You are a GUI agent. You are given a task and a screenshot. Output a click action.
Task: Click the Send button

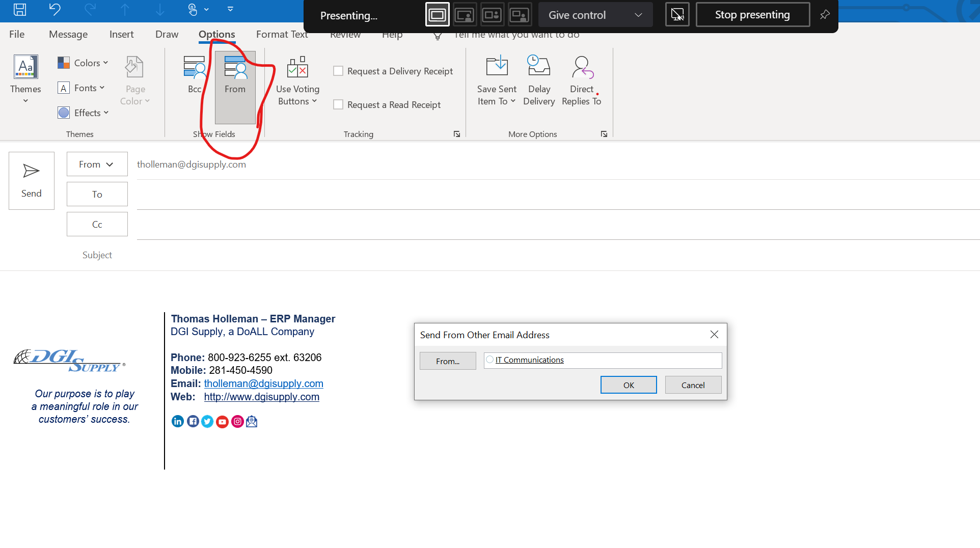point(32,180)
